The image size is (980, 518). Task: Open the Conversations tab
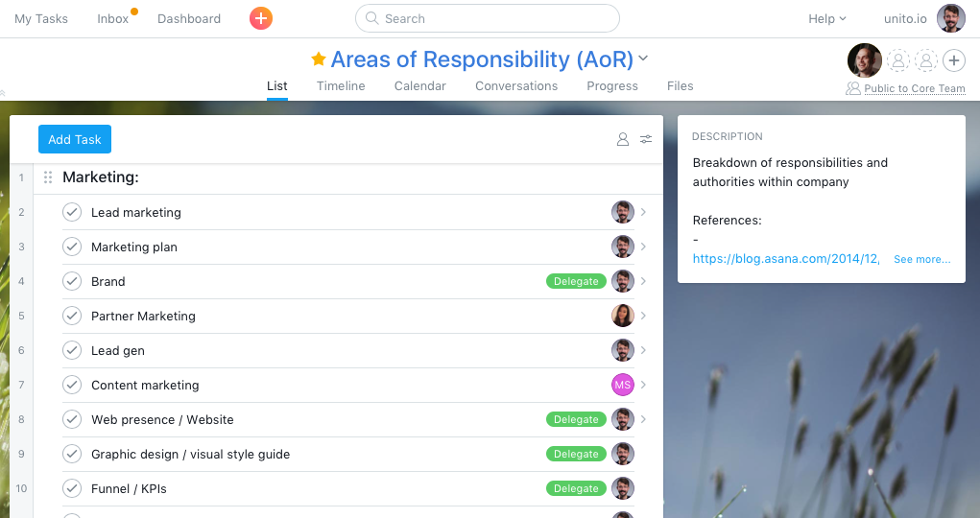516,85
